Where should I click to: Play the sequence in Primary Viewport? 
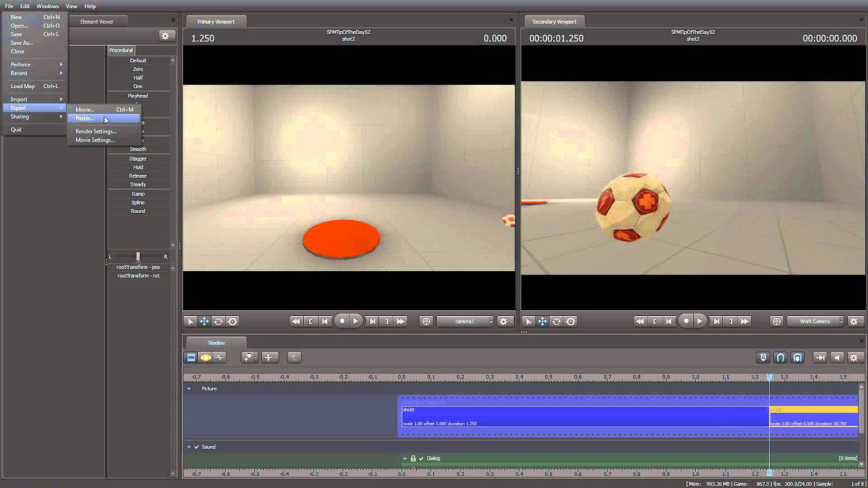coord(356,321)
